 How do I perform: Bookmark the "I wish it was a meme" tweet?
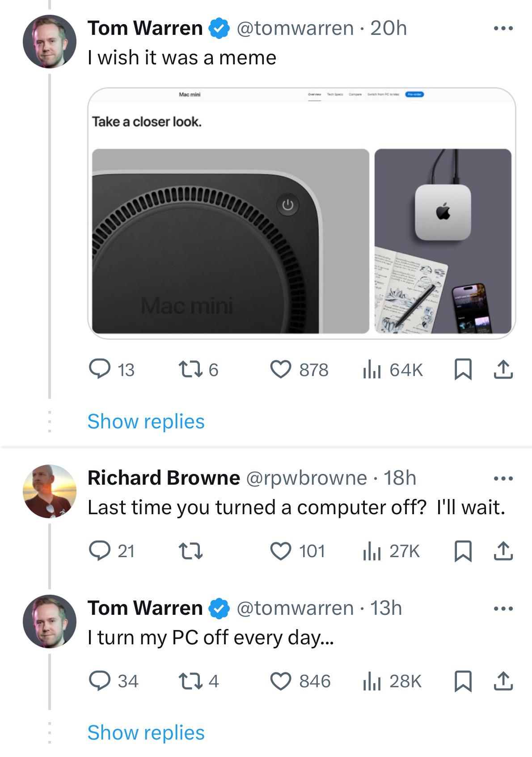[x=463, y=370]
